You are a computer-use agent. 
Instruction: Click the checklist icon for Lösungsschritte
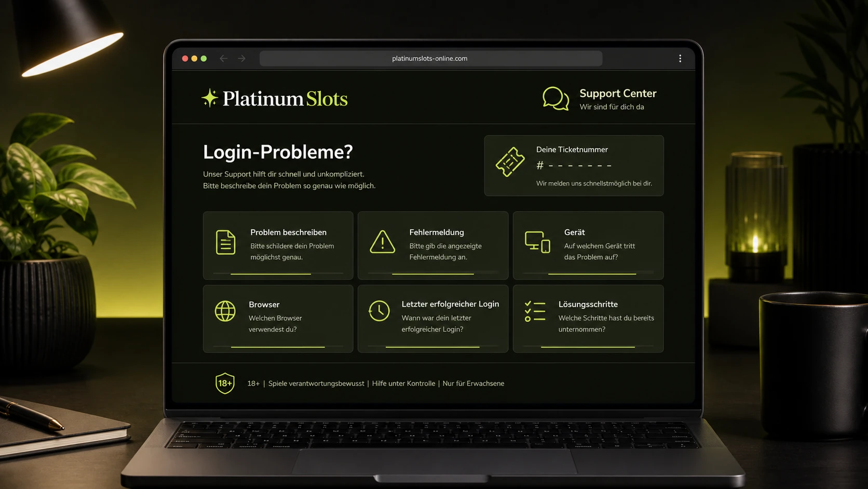click(x=535, y=311)
